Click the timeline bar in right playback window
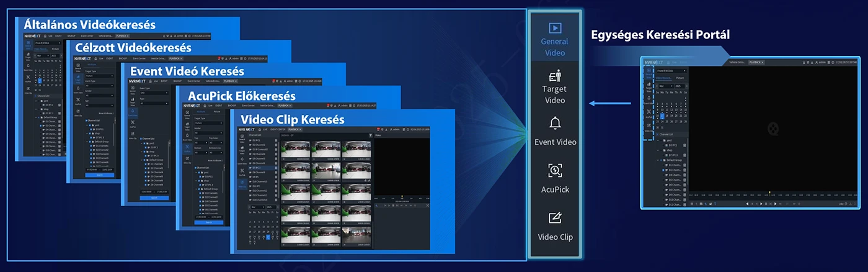 (x=772, y=194)
